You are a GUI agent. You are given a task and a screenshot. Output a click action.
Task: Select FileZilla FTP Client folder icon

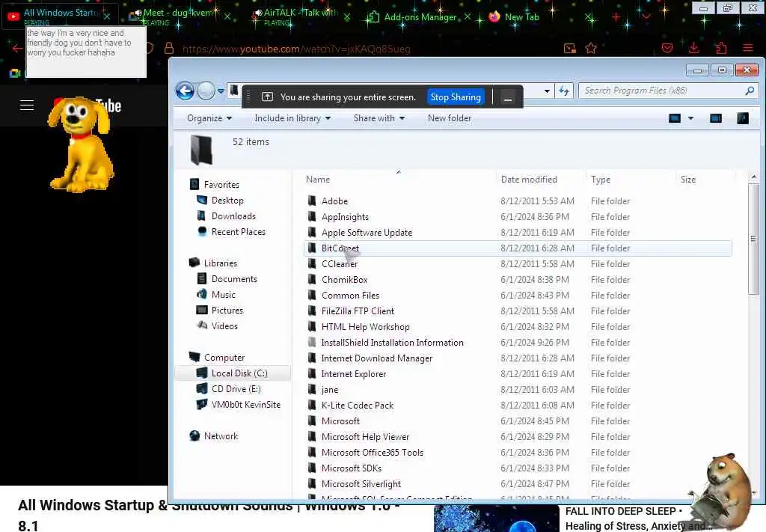tap(312, 311)
